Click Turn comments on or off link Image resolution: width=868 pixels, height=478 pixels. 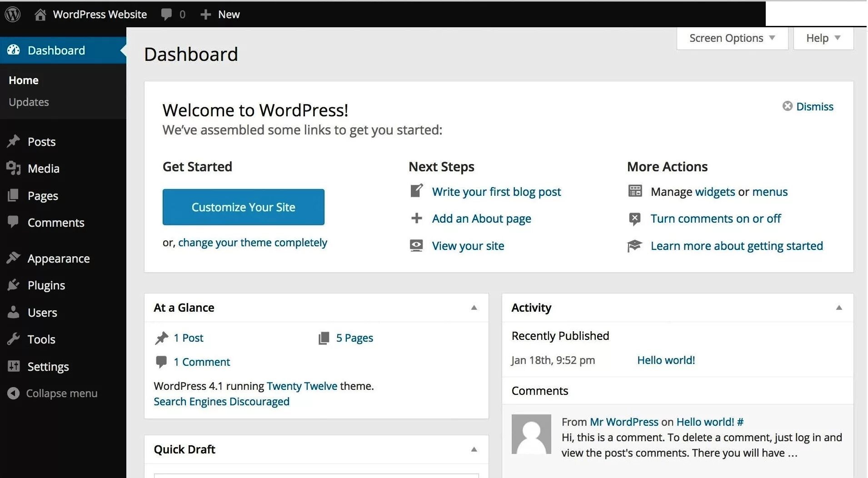point(716,219)
